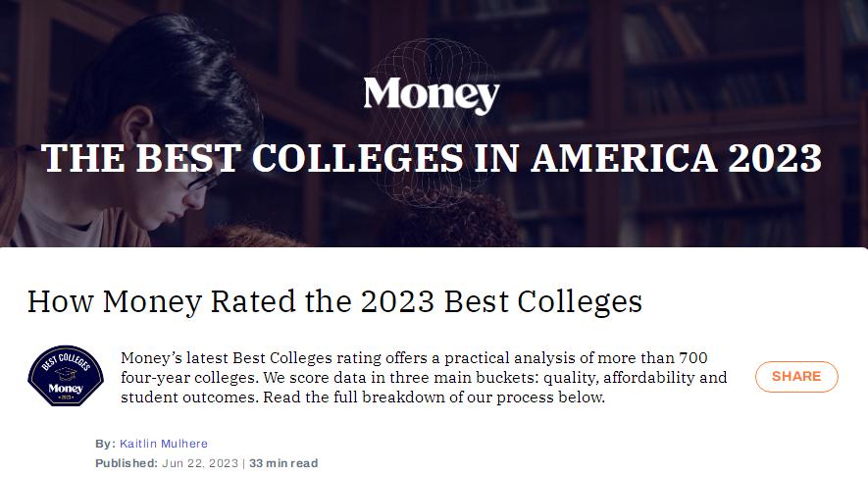Click the "33 min read" label
The height and width of the screenshot is (477, 868).
coord(283,462)
